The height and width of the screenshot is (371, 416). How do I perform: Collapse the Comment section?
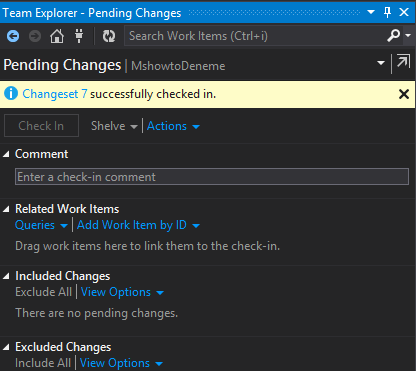point(6,154)
